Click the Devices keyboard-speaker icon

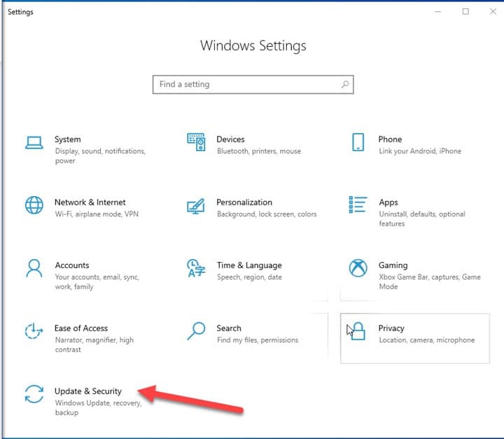click(x=196, y=142)
